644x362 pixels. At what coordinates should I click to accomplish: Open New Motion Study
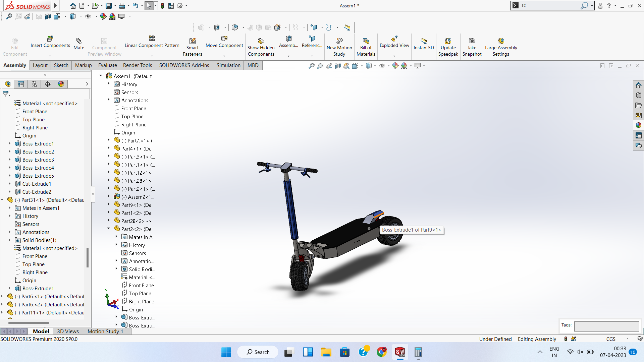tap(339, 41)
